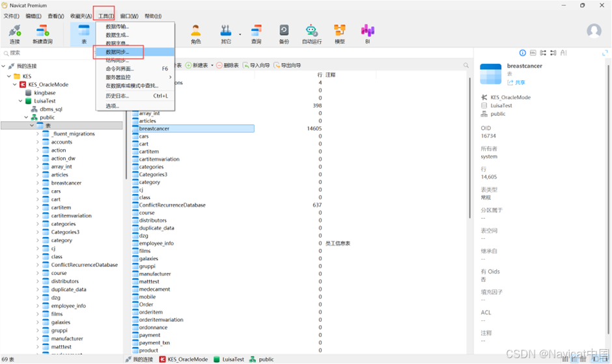Open the 窗口(W) menu
The image size is (612, 364).
pos(129,16)
